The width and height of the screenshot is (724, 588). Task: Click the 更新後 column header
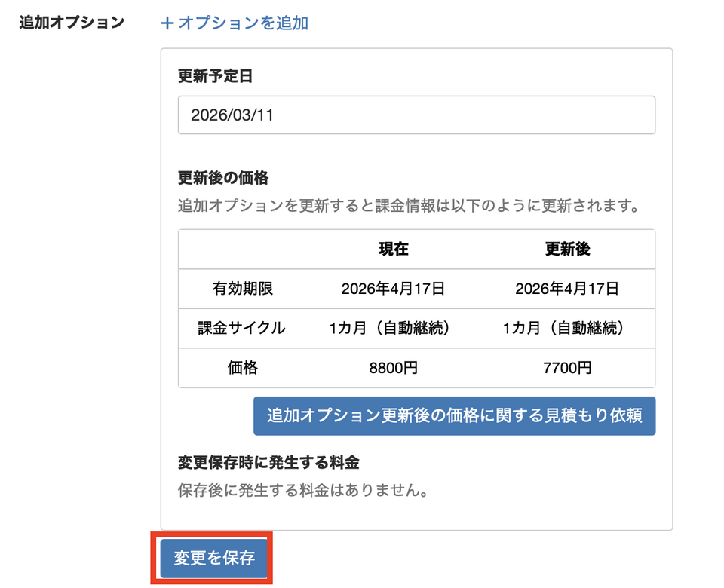click(567, 250)
